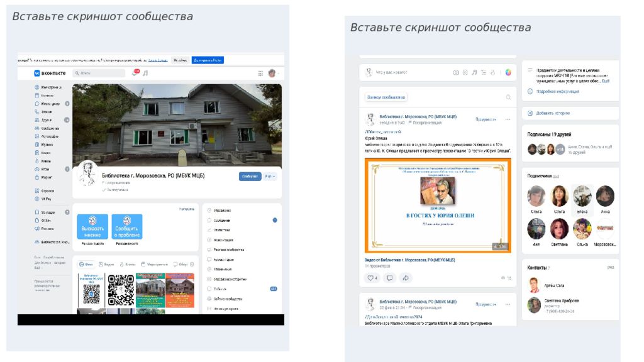Screen dimensions: 644x362
Task: Open Messenger in the left sidebar
Action: click(x=51, y=104)
